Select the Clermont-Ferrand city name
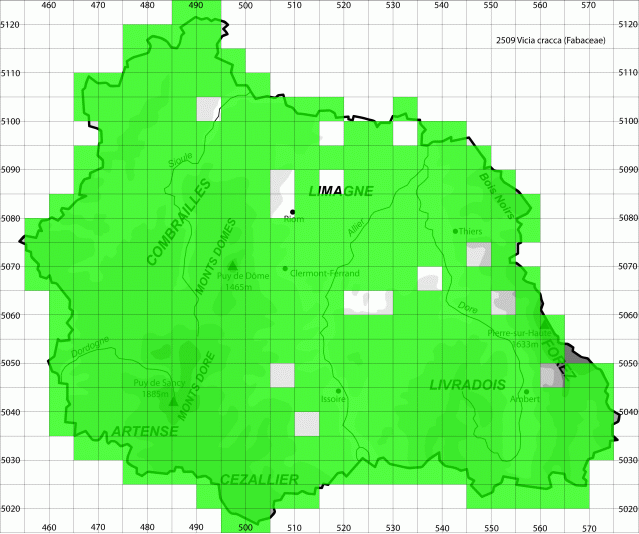The height and width of the screenshot is (534, 639). pos(325,273)
